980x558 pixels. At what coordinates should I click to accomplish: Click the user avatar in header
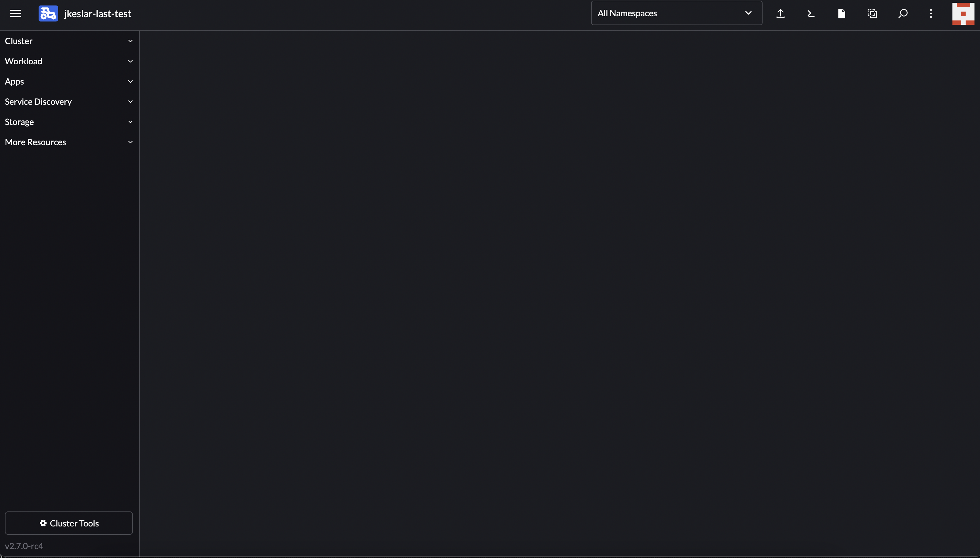[x=963, y=13]
